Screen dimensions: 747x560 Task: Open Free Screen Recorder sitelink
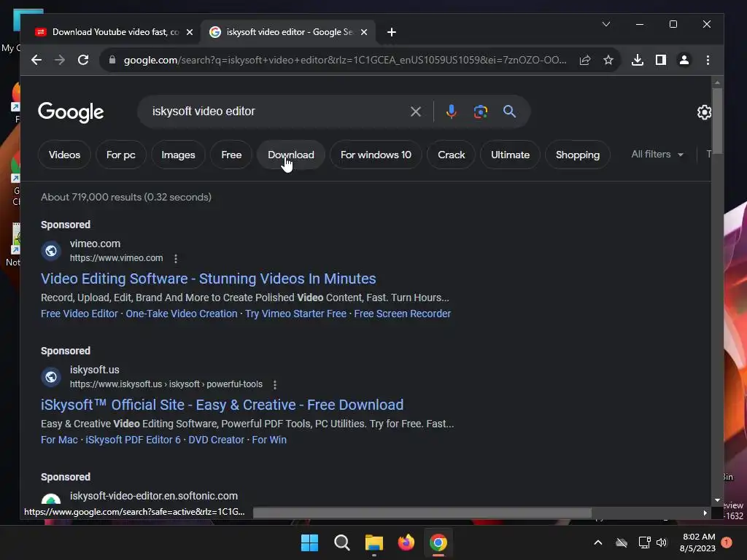[x=402, y=314]
